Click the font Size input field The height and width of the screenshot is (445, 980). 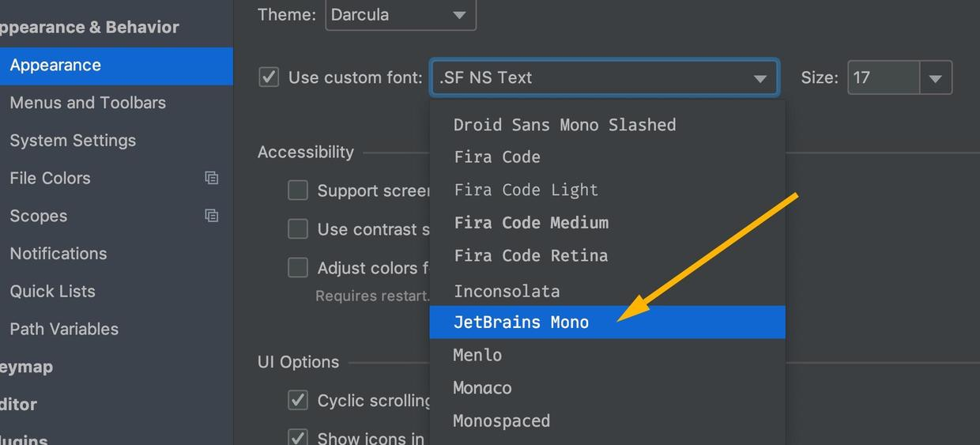point(884,78)
